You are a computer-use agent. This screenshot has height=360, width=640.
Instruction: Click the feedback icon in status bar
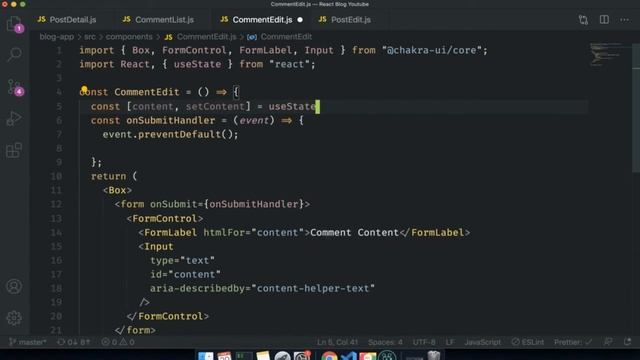pyautogui.click(x=608, y=342)
